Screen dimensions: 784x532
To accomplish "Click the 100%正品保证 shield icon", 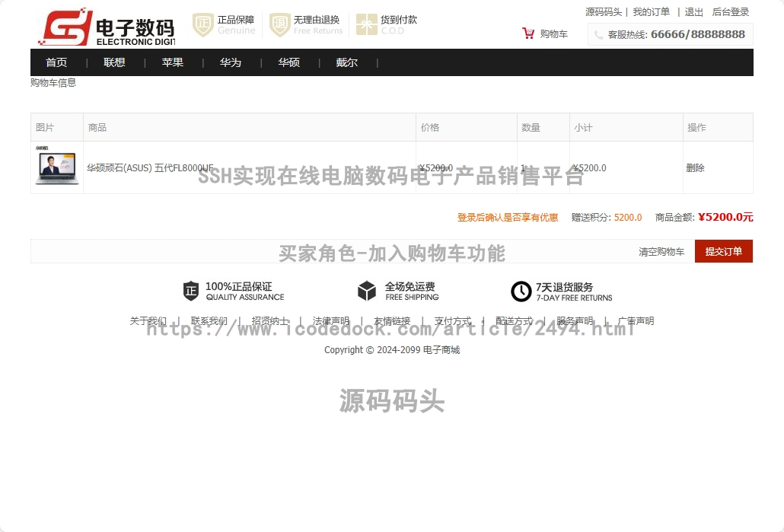I will (191, 291).
